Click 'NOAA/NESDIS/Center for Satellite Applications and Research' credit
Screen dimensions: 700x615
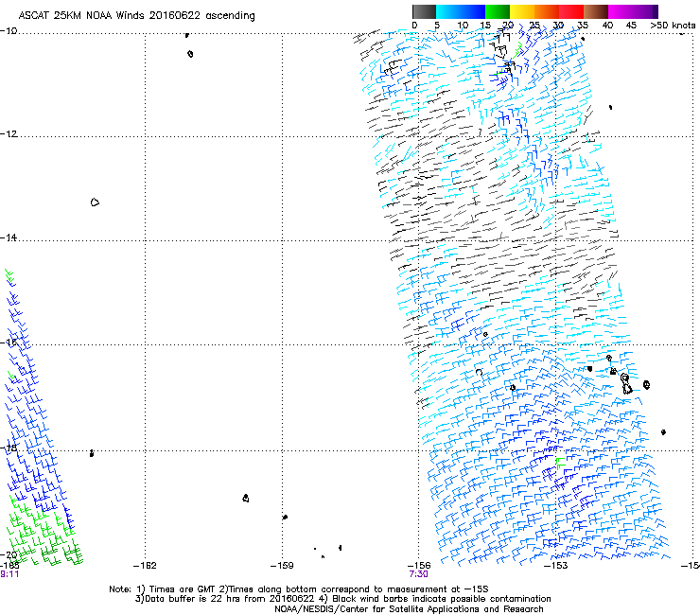[409, 609]
